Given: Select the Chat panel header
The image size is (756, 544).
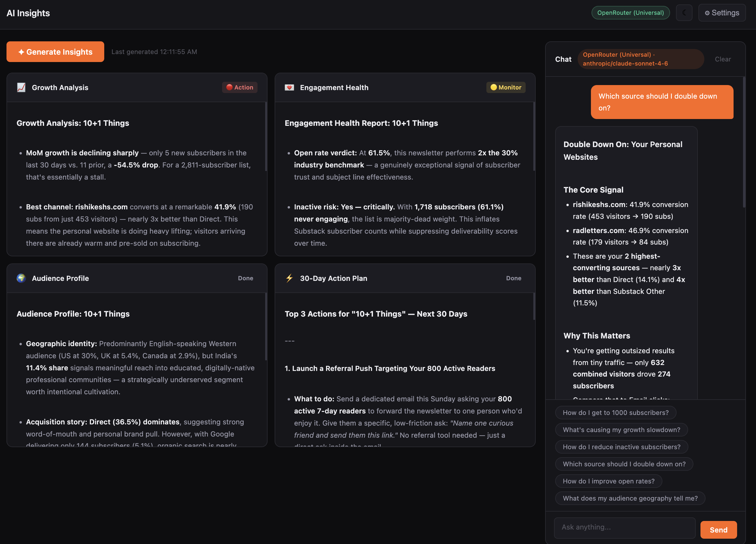Looking at the screenshot, I should [x=563, y=59].
